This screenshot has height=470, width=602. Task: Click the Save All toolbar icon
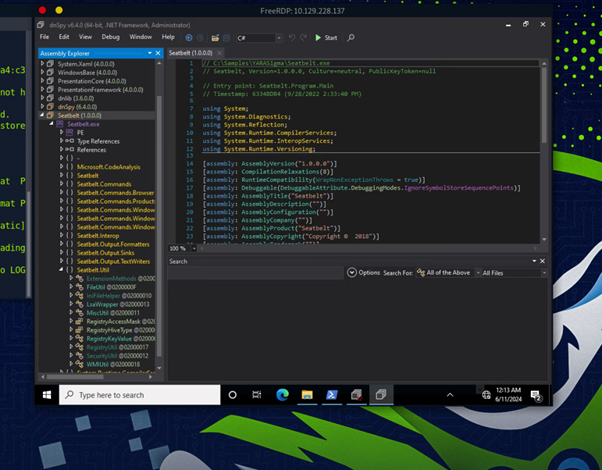(x=227, y=38)
